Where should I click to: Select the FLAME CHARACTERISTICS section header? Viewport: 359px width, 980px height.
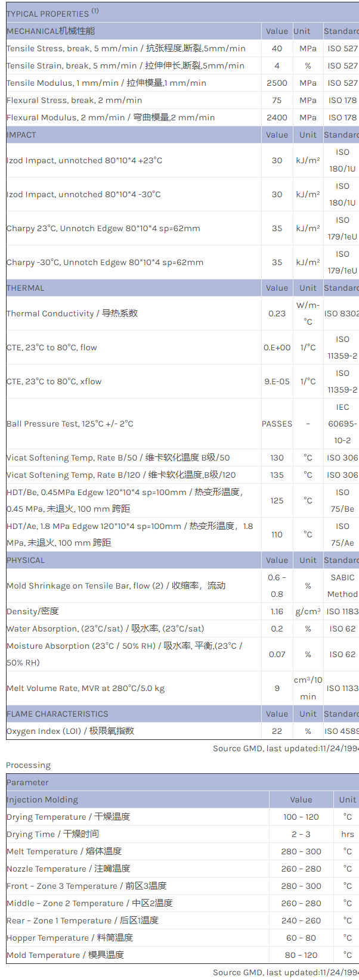click(x=57, y=714)
